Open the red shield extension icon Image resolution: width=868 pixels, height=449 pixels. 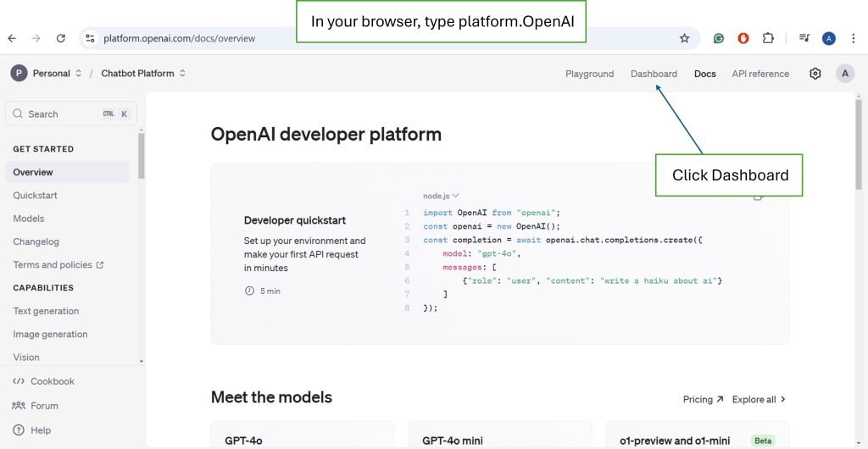[x=743, y=38]
